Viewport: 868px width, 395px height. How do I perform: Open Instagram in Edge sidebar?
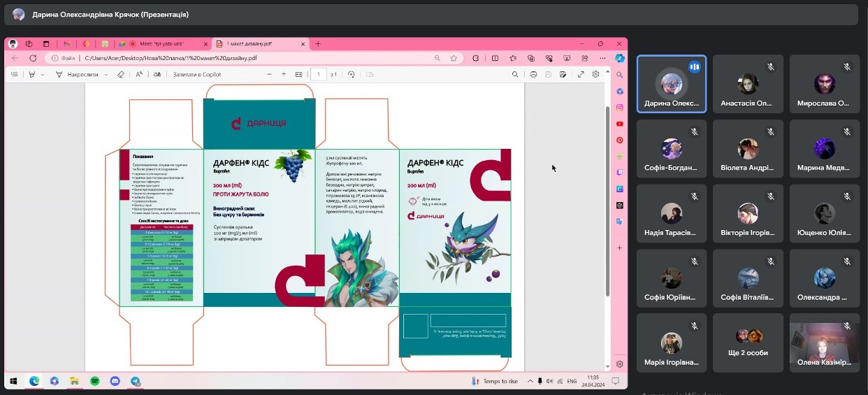point(619,108)
